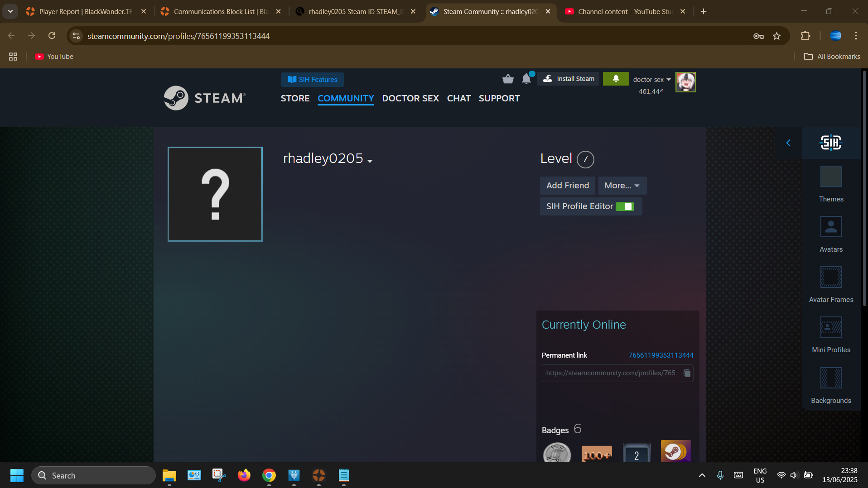Go back to the previous page
868x488 pixels.
[11, 36]
